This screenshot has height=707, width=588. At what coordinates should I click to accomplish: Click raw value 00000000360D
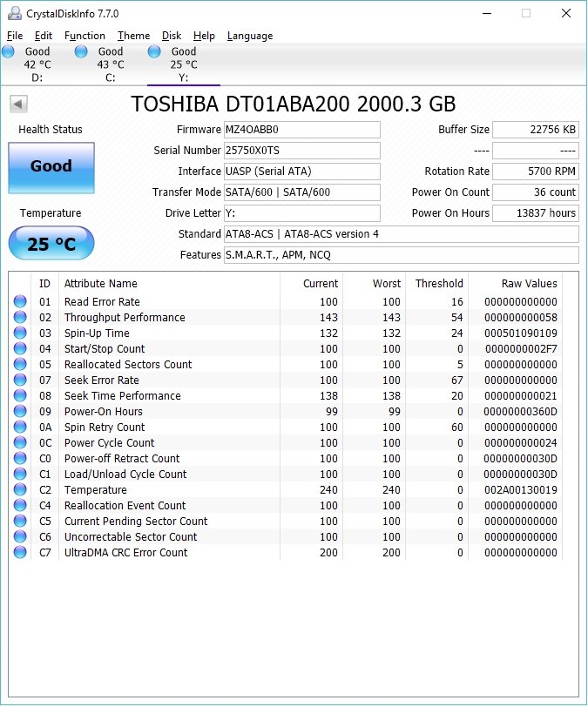pyautogui.click(x=520, y=411)
